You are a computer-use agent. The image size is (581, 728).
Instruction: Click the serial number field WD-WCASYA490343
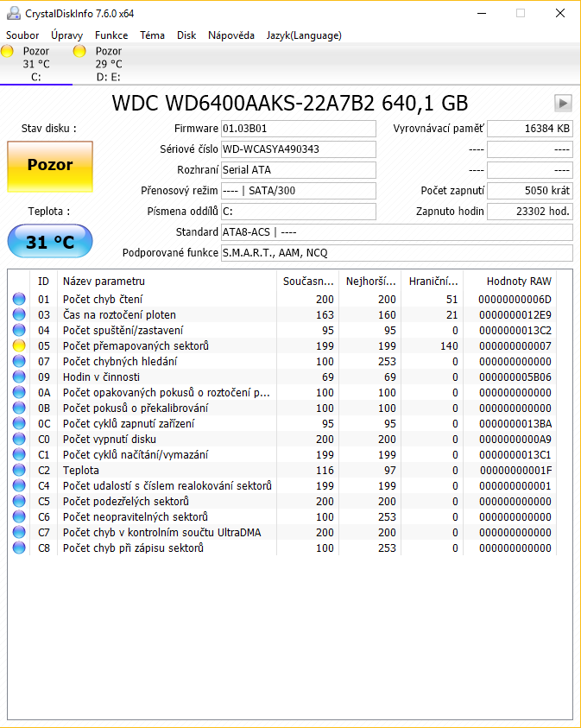coord(299,149)
